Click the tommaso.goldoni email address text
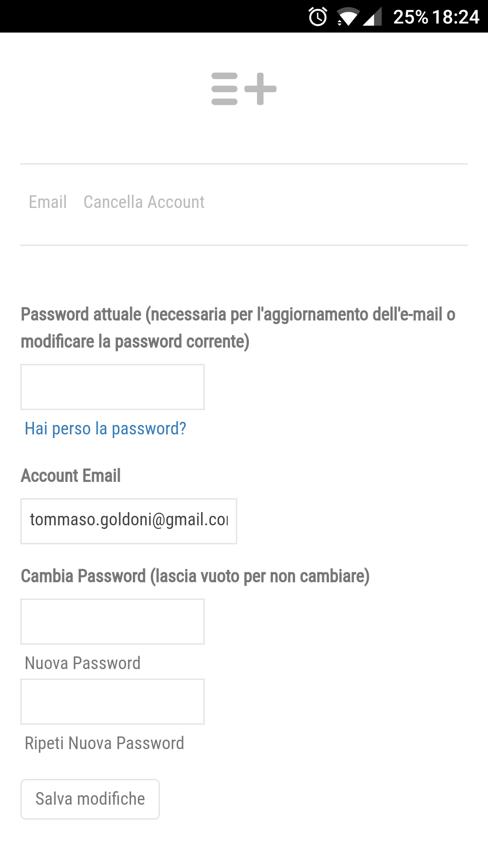The height and width of the screenshot is (868, 488). tap(128, 520)
